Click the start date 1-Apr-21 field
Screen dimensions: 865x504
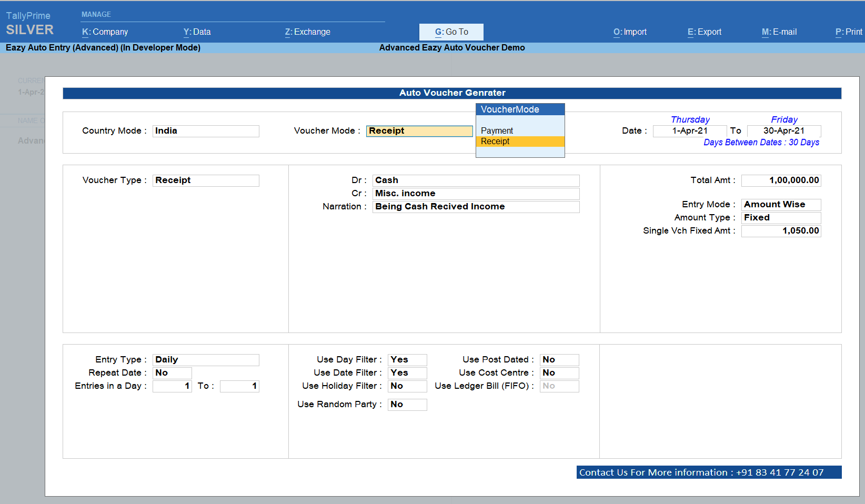(690, 131)
